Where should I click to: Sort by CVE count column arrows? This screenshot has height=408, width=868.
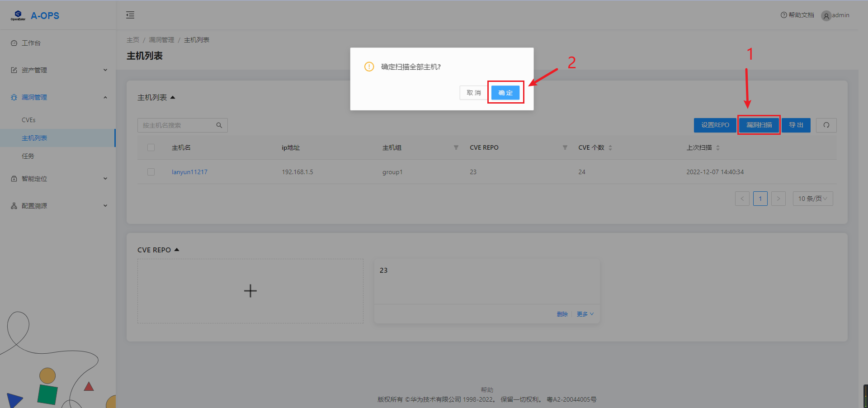(x=610, y=147)
